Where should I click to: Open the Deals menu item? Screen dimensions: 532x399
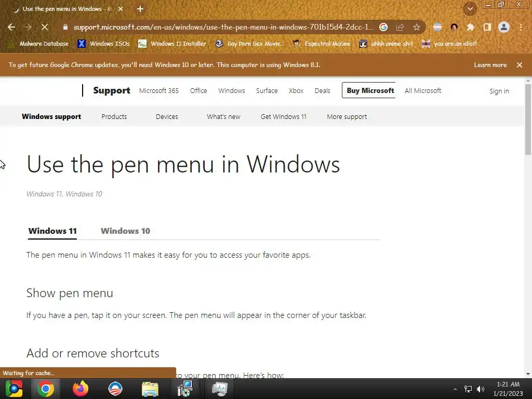click(x=322, y=90)
